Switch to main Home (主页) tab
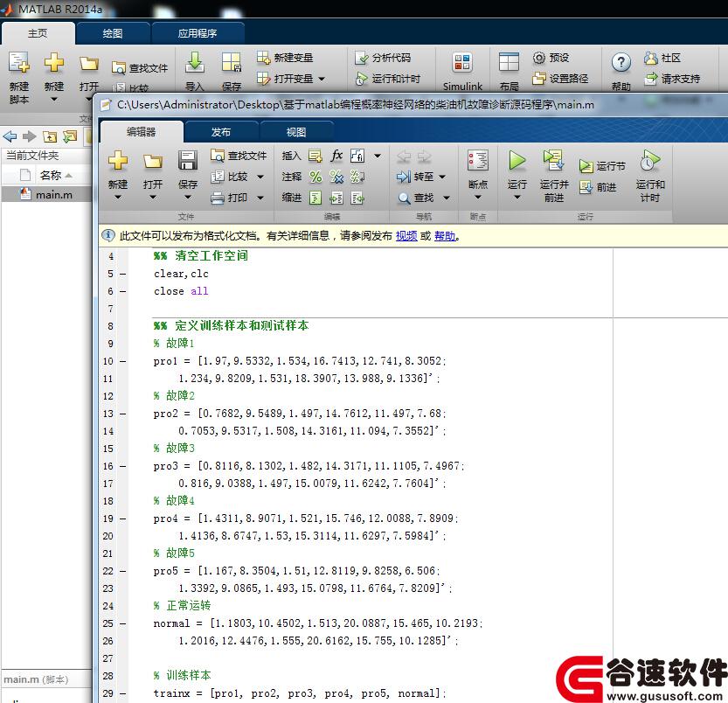 click(x=38, y=33)
